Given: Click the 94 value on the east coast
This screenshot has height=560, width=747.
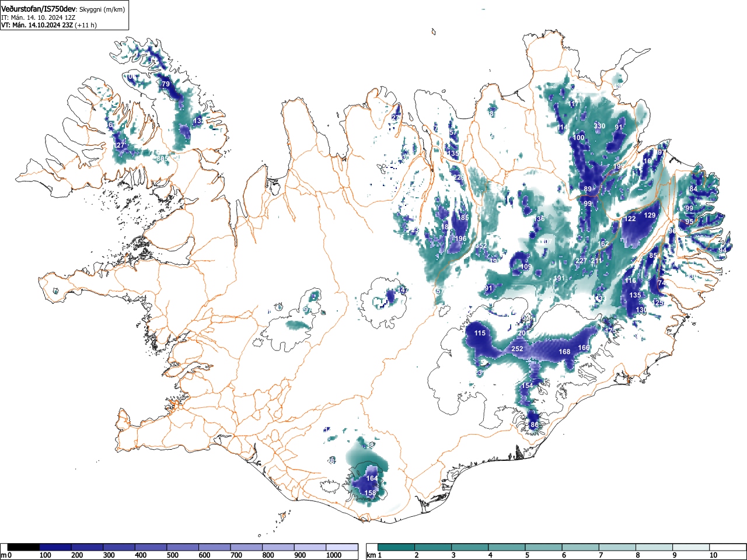Looking at the screenshot, I should (722, 250).
